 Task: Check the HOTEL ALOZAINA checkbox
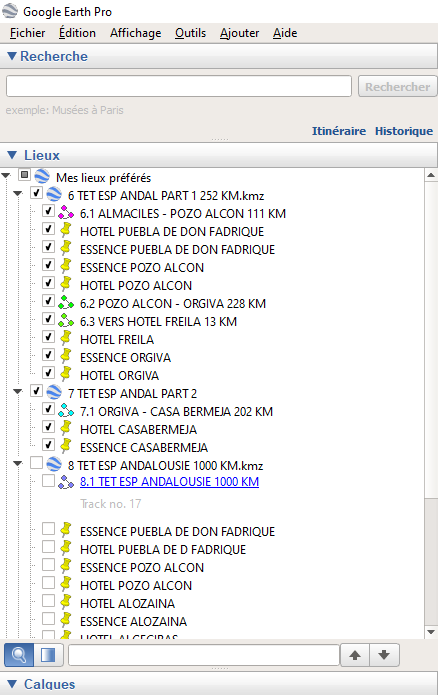(48, 601)
